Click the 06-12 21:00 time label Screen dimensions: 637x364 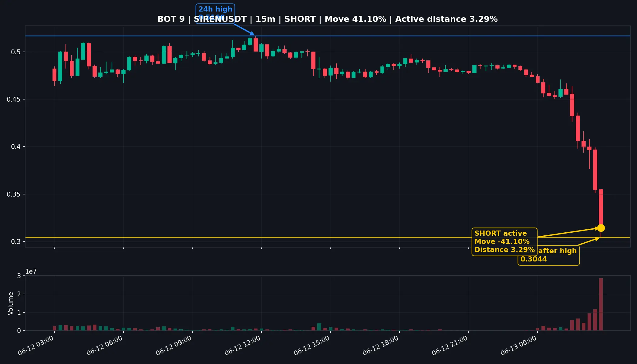pos(450,346)
